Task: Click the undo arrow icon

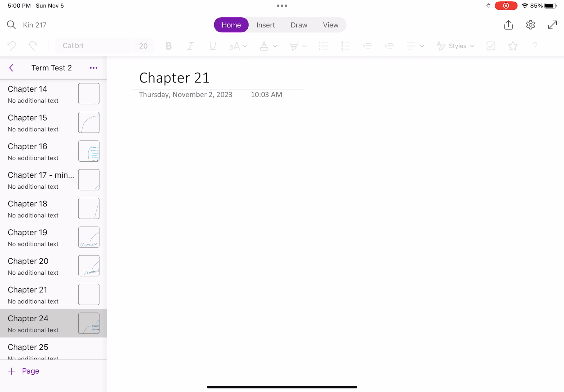Action: pyautogui.click(x=12, y=46)
